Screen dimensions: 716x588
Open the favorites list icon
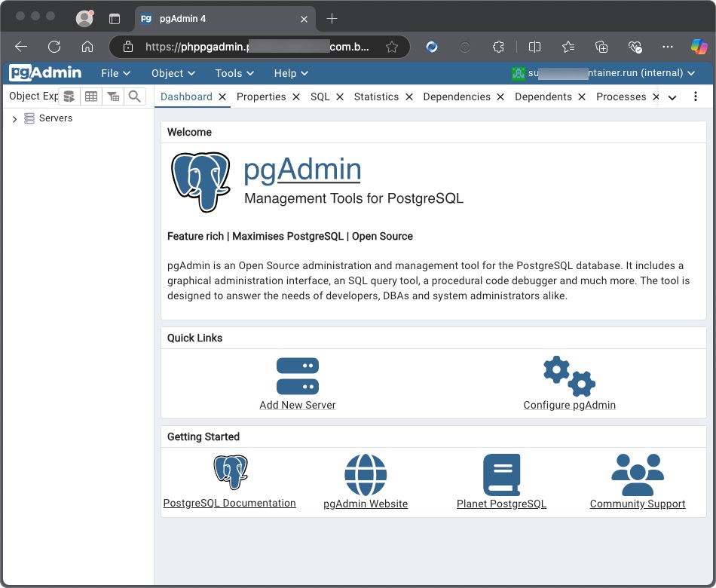[568, 47]
